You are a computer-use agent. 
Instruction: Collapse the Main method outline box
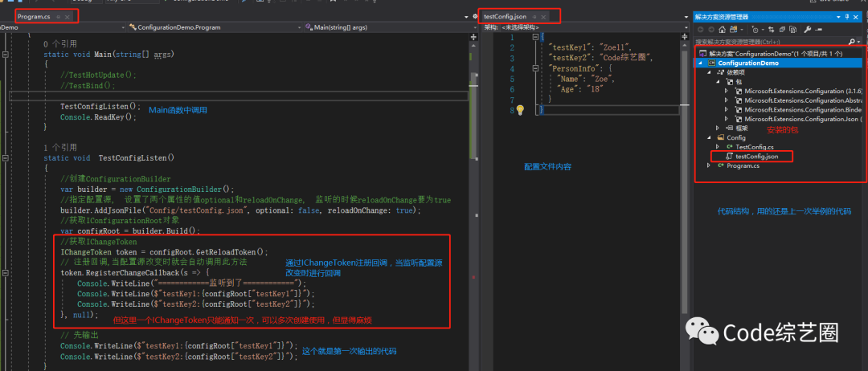tap(5, 54)
